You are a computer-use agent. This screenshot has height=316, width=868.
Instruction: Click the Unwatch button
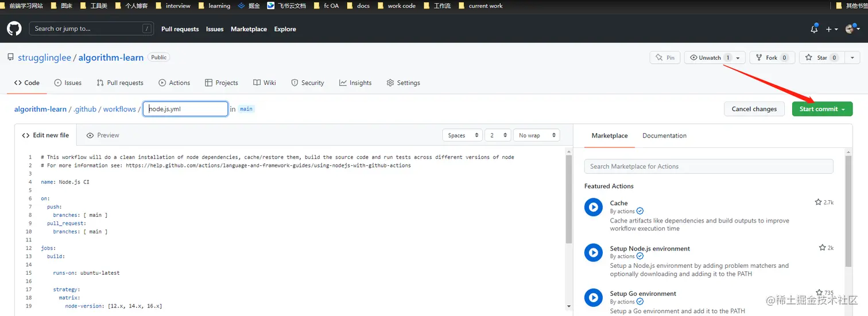pyautogui.click(x=710, y=58)
